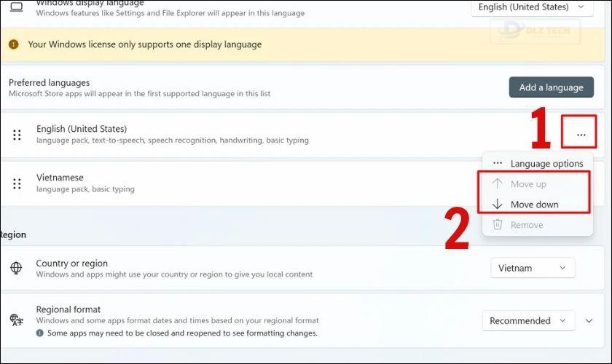The width and height of the screenshot is (612, 364).
Task: Select Remove in the context menu
Action: click(x=538, y=225)
